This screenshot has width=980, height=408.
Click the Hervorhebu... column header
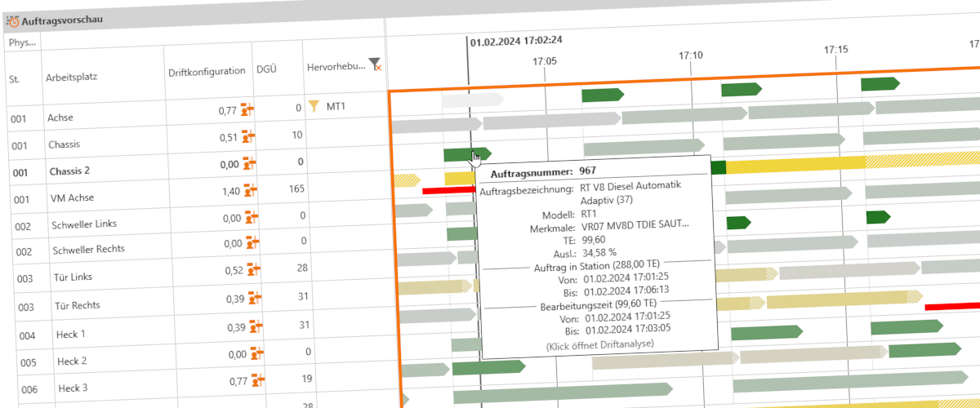[x=336, y=67]
